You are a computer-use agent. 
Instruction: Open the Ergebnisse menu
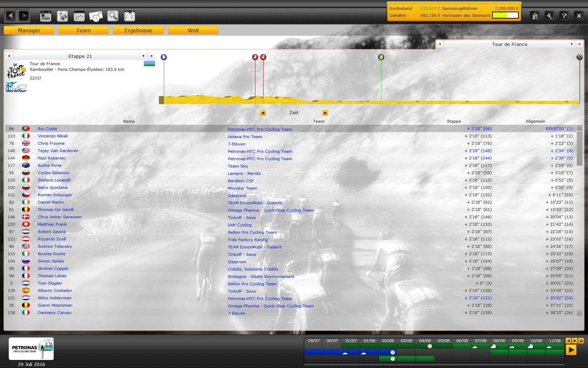click(x=138, y=30)
